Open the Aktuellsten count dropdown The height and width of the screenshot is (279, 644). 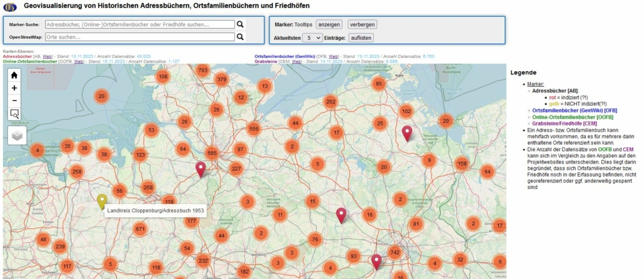(x=311, y=38)
